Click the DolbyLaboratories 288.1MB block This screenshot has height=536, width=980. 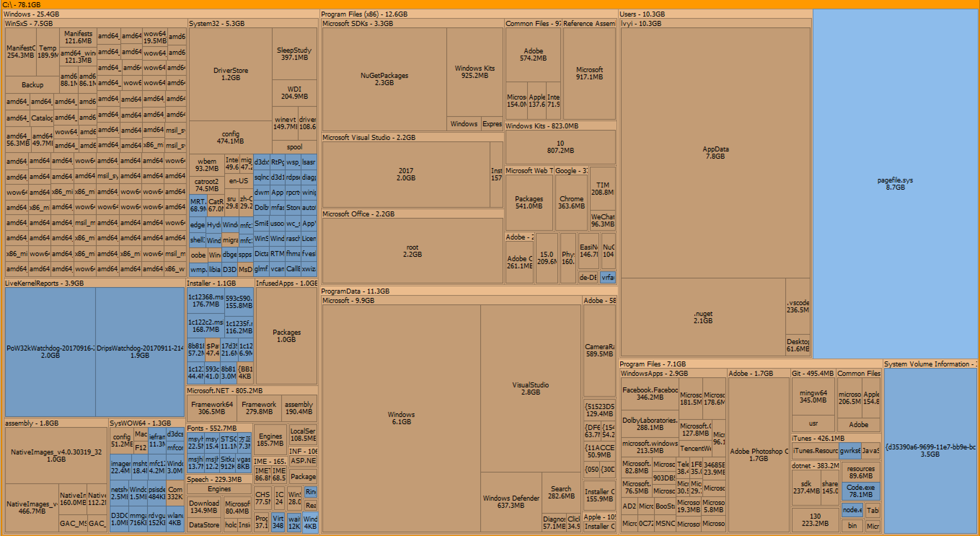click(650, 424)
